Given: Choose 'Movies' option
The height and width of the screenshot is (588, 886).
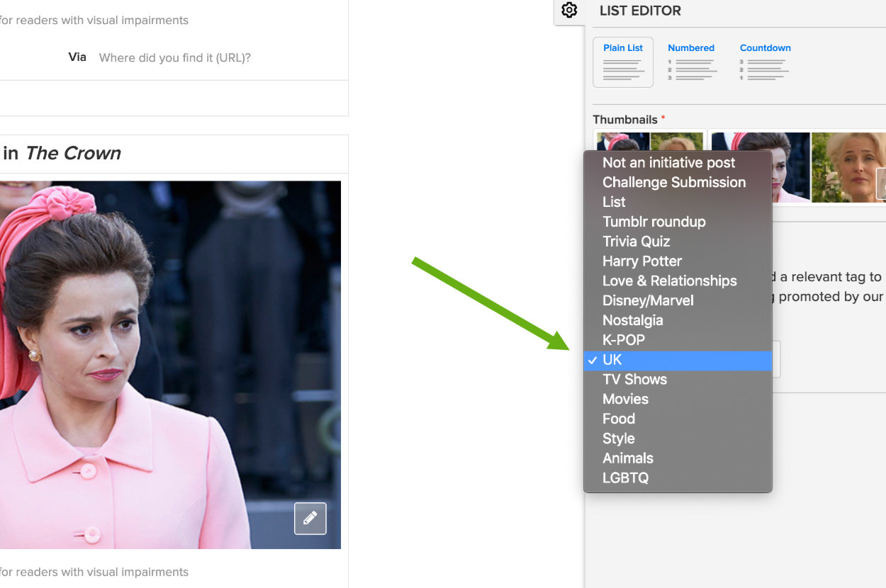Looking at the screenshot, I should click(678, 400).
